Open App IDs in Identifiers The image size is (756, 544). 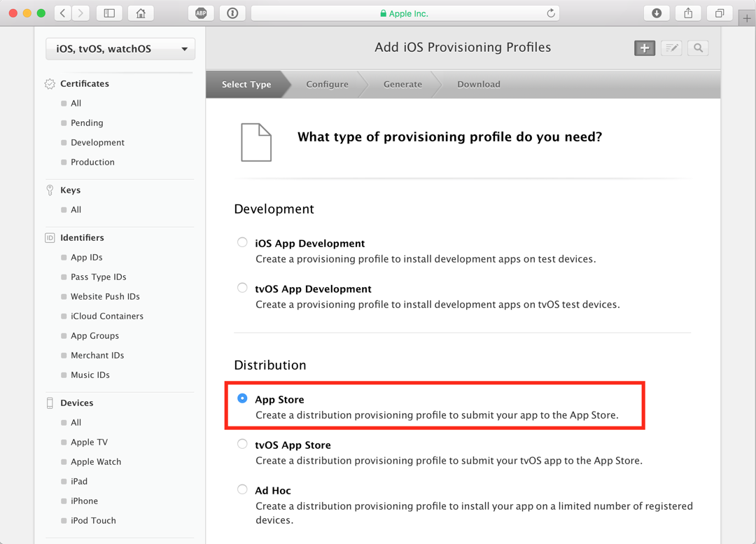(86, 258)
